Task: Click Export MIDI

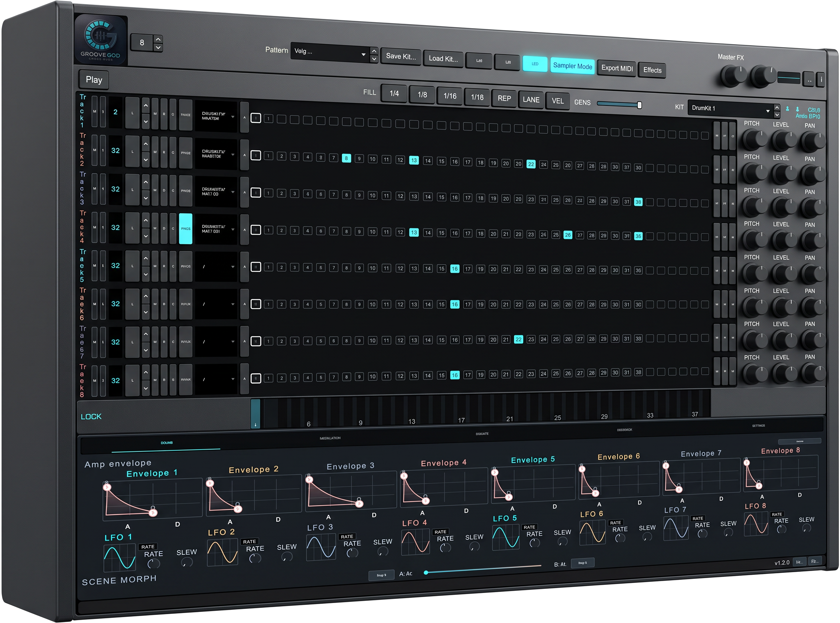Action: click(x=617, y=68)
